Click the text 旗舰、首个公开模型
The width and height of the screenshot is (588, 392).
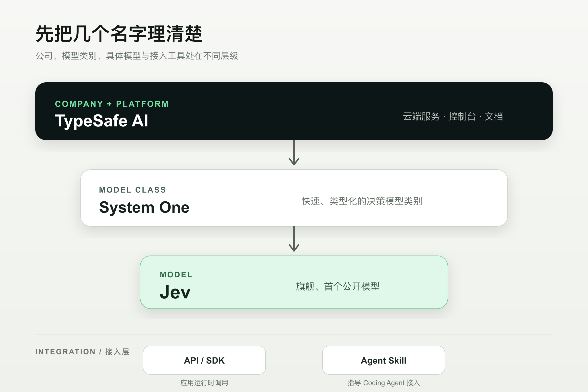[x=338, y=286]
